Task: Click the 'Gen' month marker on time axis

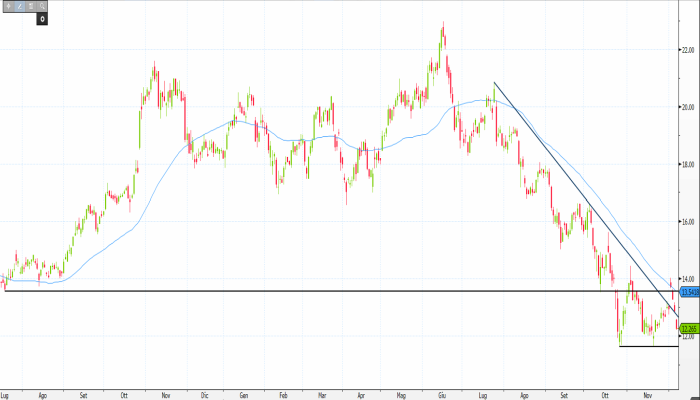Action: (x=243, y=395)
